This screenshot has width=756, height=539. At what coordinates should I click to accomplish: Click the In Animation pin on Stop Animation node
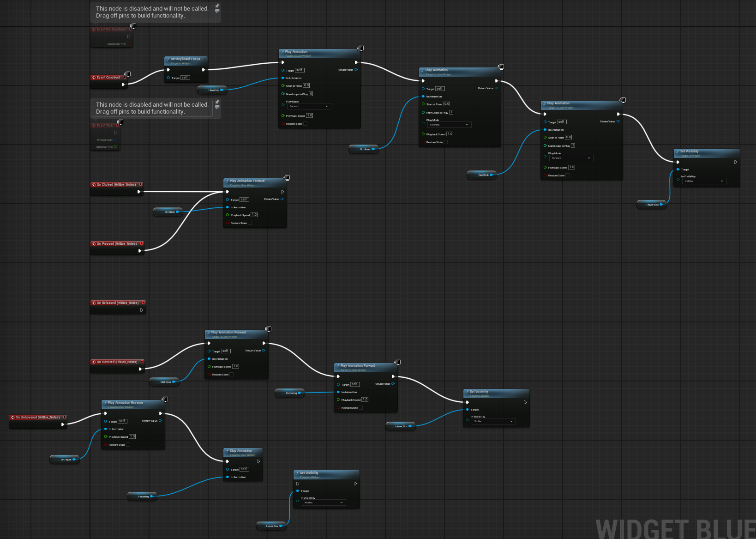tap(228, 477)
